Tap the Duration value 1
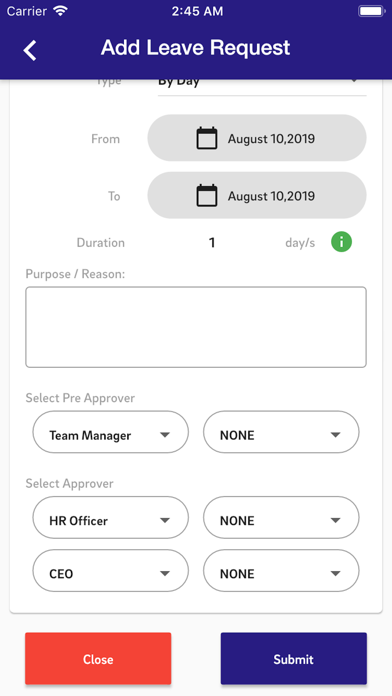The image size is (392, 696). 212,243
